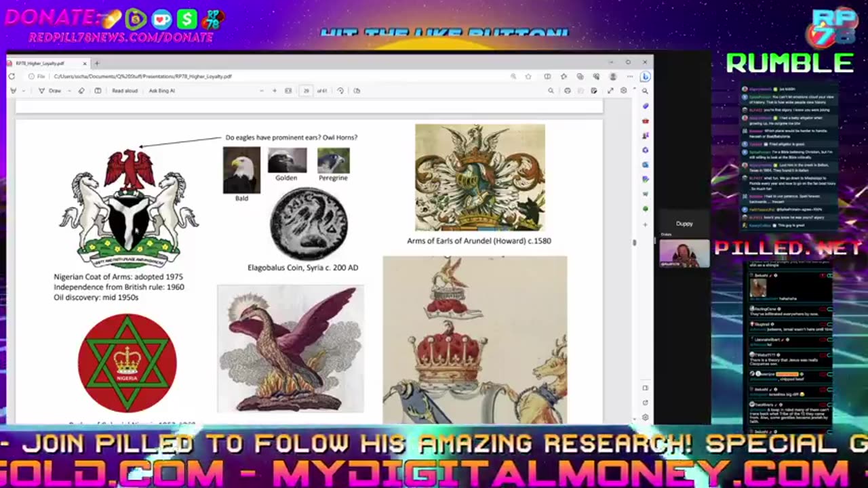Click the PILLED.NET overlay text
The image size is (868, 488).
[789, 247]
